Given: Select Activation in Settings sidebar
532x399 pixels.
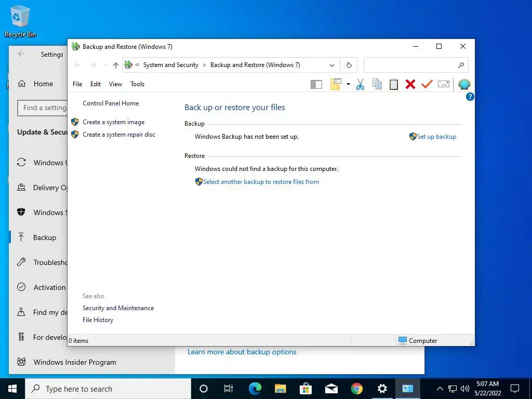Looking at the screenshot, I should coord(38,287).
